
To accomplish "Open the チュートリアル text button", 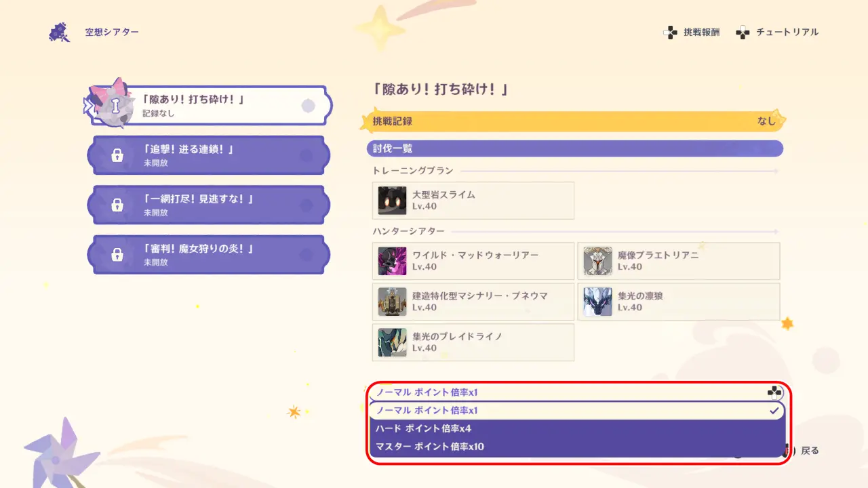I will coord(787,33).
